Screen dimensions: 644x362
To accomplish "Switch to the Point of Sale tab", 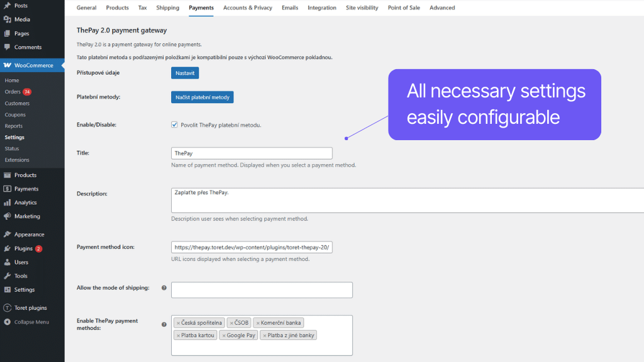I will coord(404,8).
